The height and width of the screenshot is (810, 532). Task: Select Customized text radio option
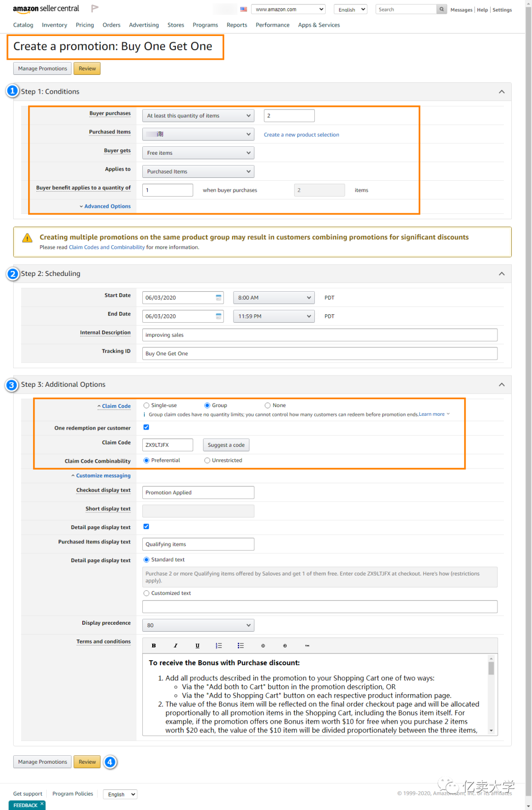pos(146,593)
